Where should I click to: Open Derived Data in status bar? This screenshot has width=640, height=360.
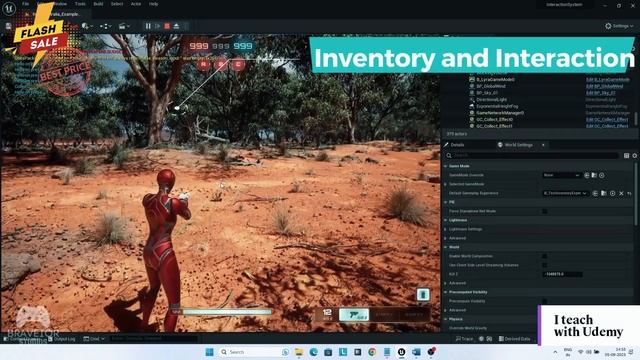point(514,339)
